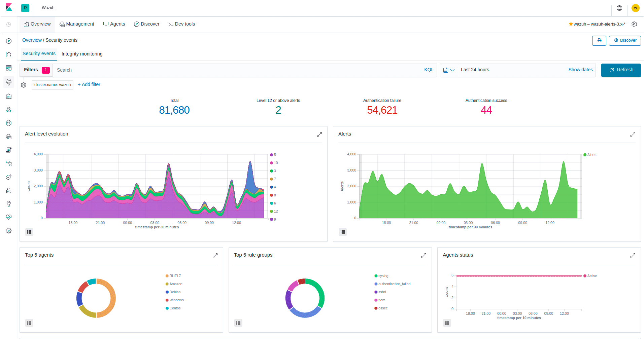Toggle the cluster.name: wazuh filter pill
Screen dimensions: 644x339
pos(52,85)
